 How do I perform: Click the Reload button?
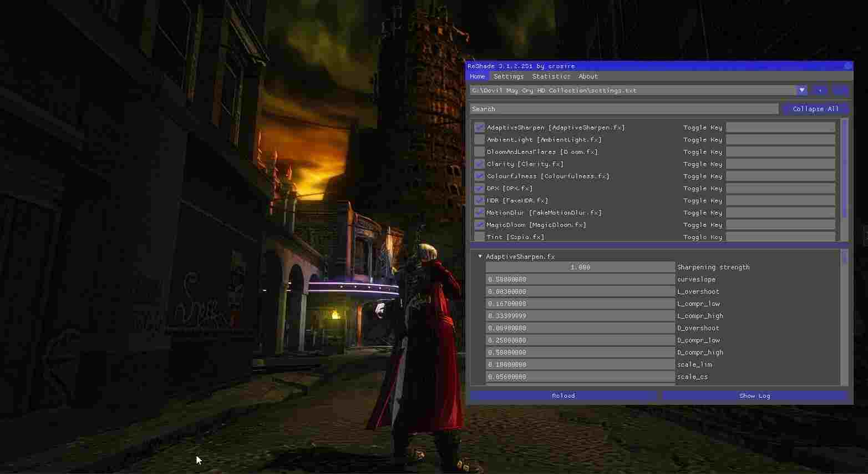(564, 396)
